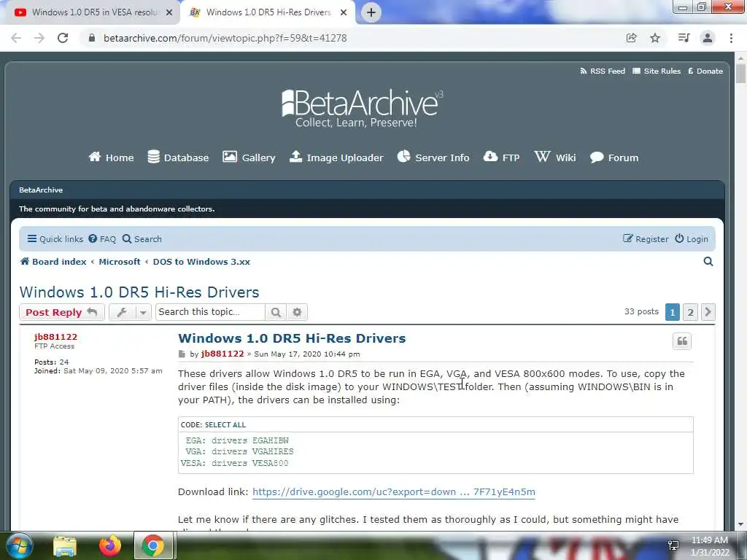
Task: Click the topic search magnifier button
Action: 276,312
